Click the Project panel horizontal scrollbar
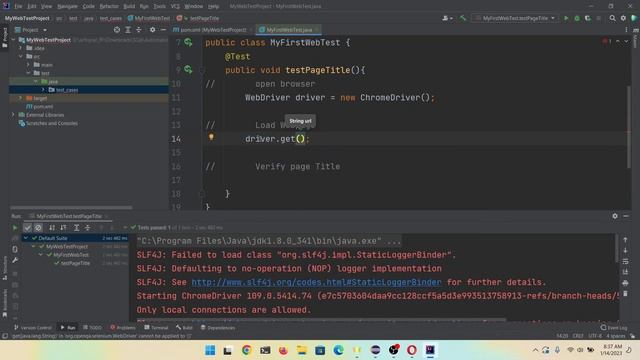Viewport: 640px width, 360px height. coord(71,207)
